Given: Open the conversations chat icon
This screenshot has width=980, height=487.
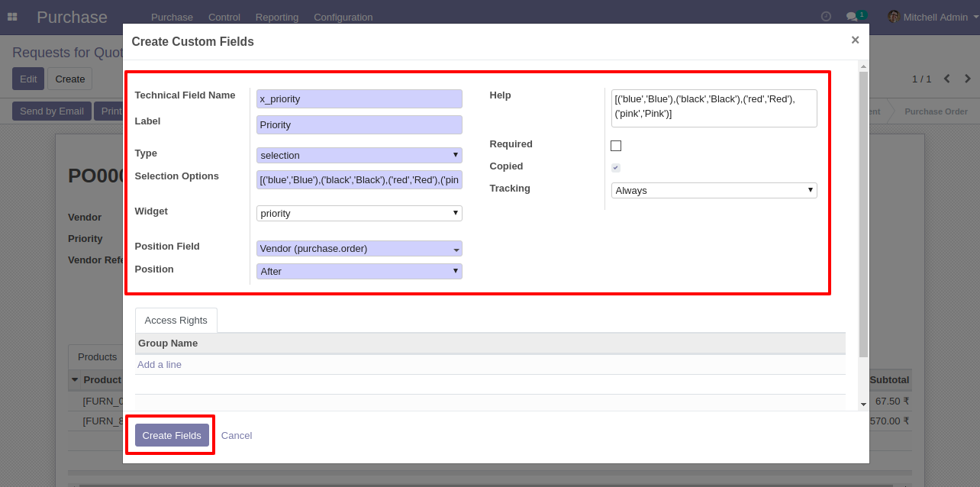Looking at the screenshot, I should coord(852,17).
